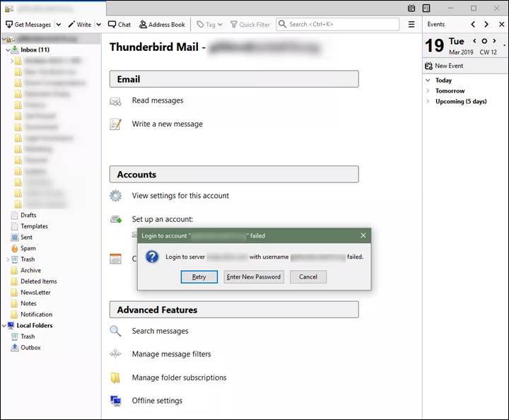Expand the account Trash folder
This screenshot has height=420, width=509.
pyautogui.click(x=8, y=259)
